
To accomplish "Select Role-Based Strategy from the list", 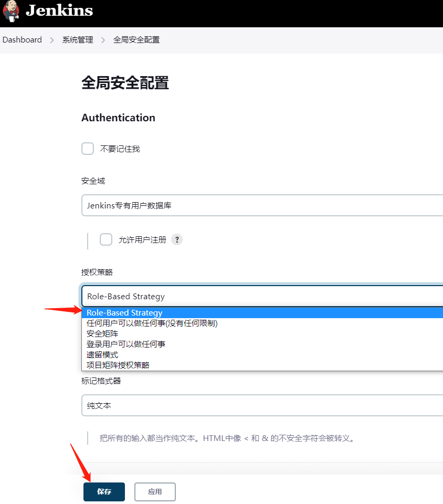I will tap(125, 313).
